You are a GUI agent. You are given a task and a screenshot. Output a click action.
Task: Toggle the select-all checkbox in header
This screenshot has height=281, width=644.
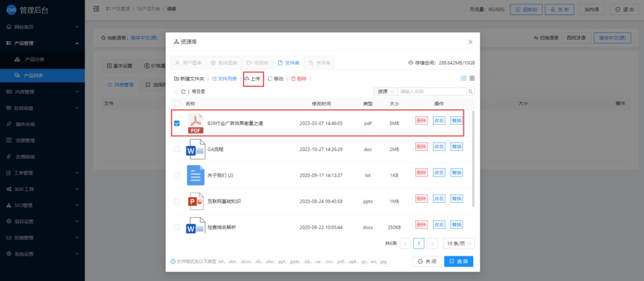point(177,103)
